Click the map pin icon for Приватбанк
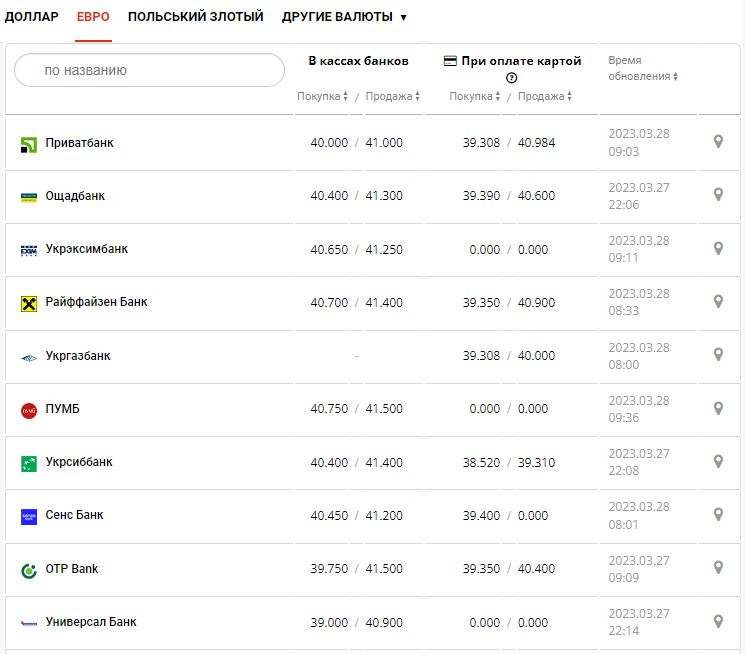This screenshot has width=745, height=654. tap(718, 142)
